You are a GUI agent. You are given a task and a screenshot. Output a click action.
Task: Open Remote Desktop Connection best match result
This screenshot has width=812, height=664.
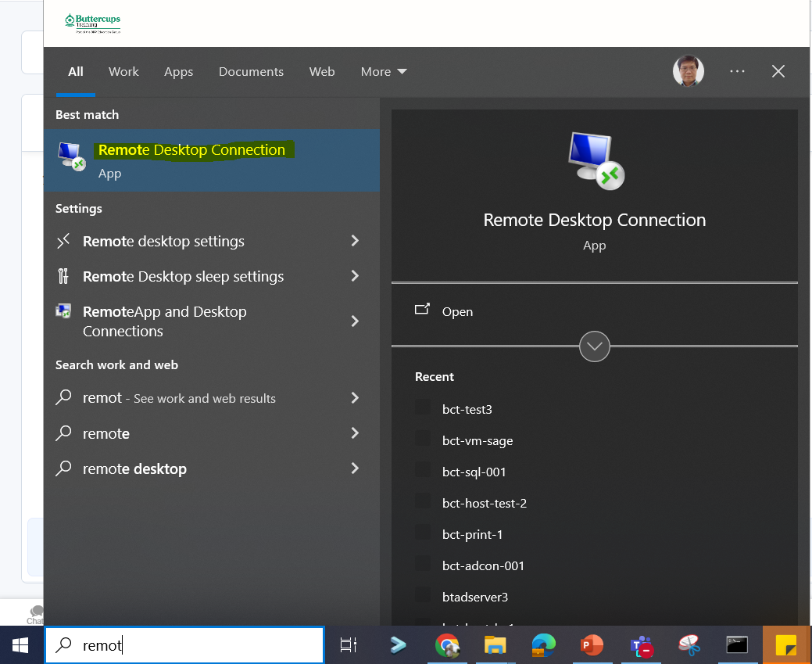[x=191, y=160]
